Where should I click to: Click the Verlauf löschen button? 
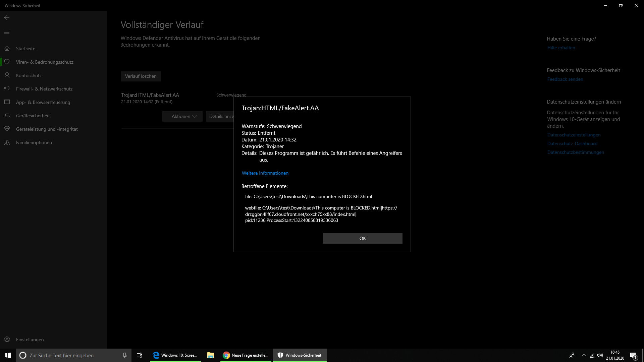[x=141, y=76]
